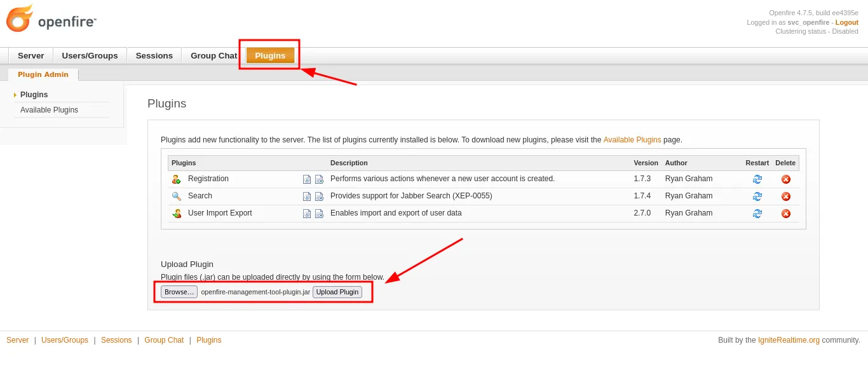This screenshot has width=868, height=391.
Task: Open the Group Chat footer link
Action: pyautogui.click(x=164, y=340)
